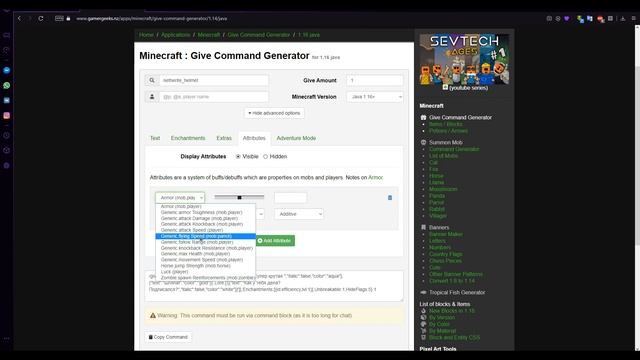Click the Tropical Fish Generator fish icon
This screenshot has width=640, height=360.
point(423,292)
